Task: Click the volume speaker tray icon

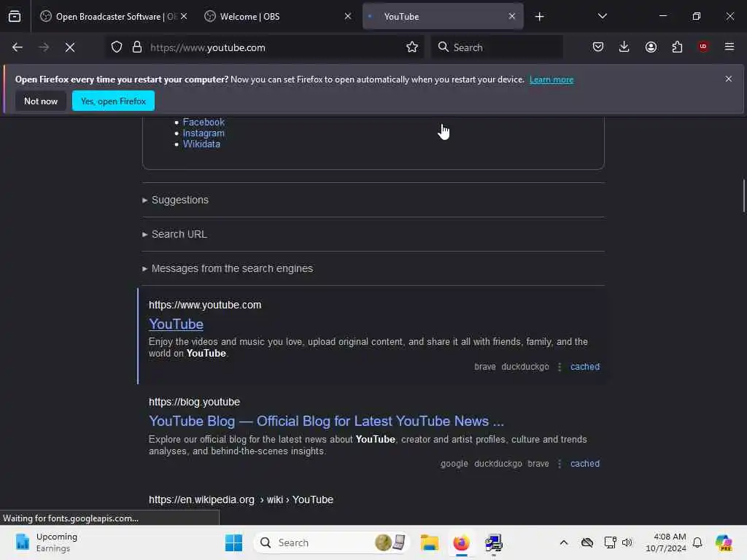Action: (x=627, y=542)
